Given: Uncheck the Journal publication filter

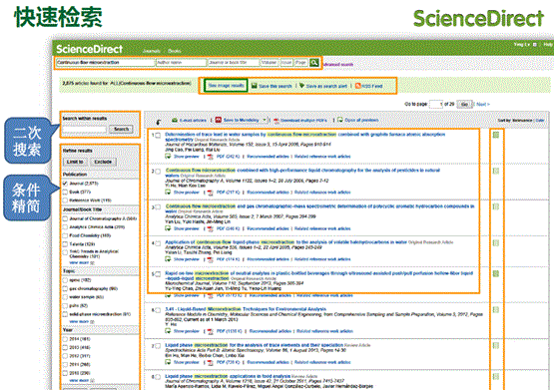Looking at the screenshot, I should 65,184.
